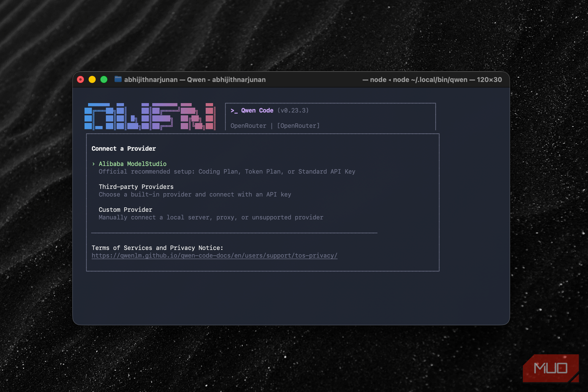
Task: Click the 'node ~/.local/bin/qwen' title text
Action: coord(430,79)
